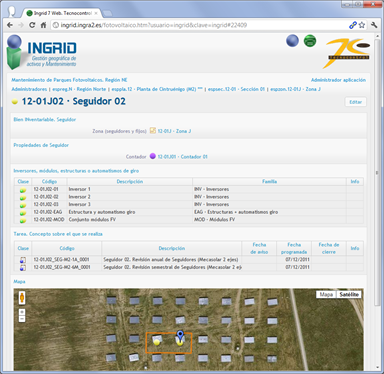This screenshot has height=374, width=384.
Task: Click the browser address bar
Action: click(199, 25)
